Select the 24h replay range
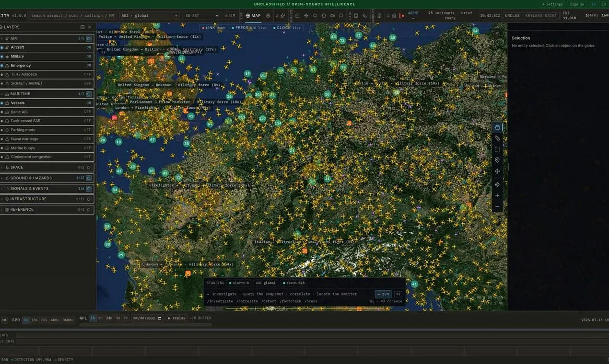 109,318
